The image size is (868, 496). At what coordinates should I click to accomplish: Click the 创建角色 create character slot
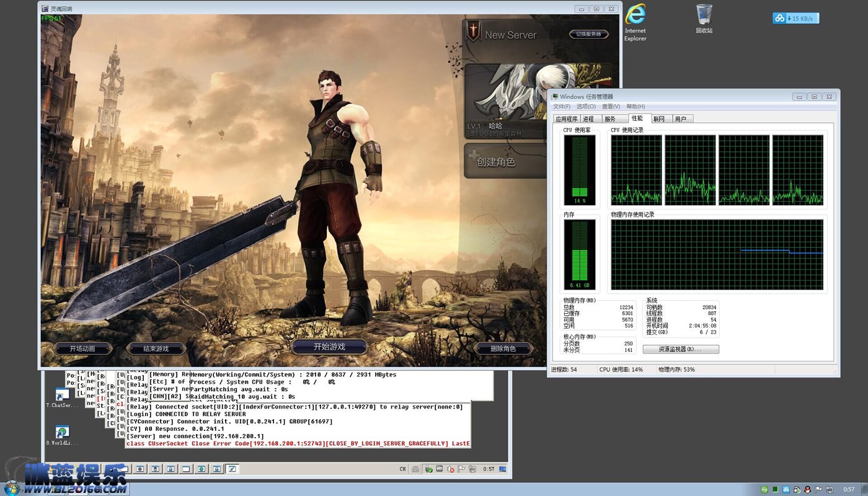click(x=506, y=162)
